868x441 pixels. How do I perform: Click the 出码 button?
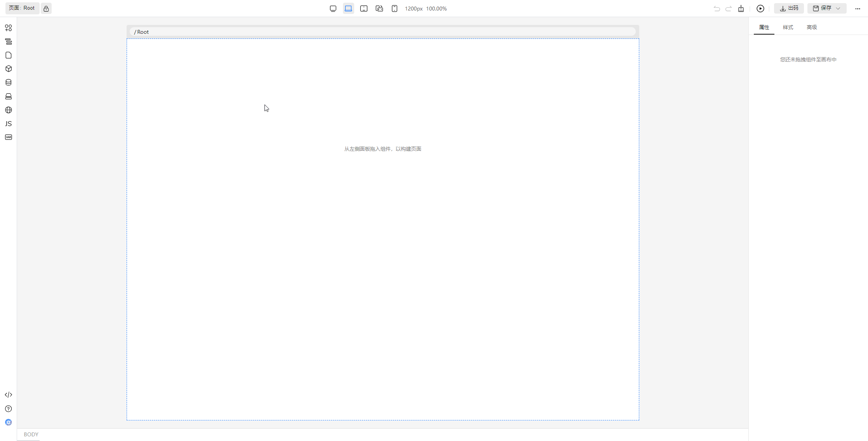click(x=789, y=8)
